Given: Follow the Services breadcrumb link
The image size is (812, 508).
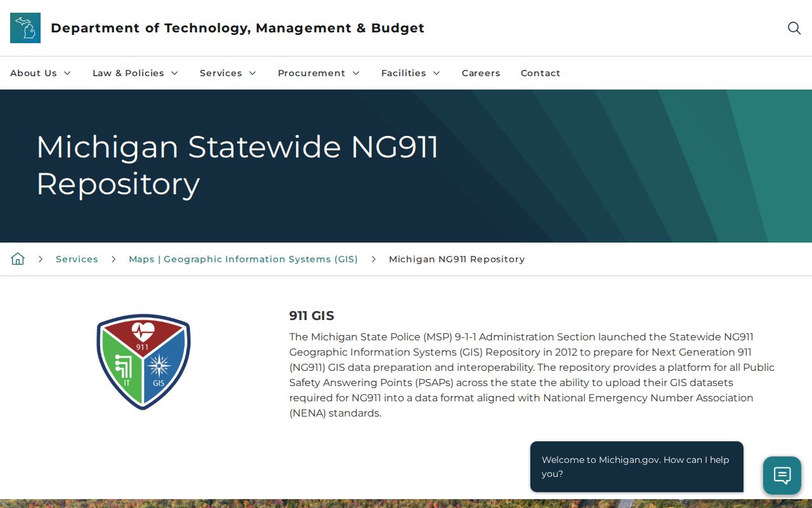Looking at the screenshot, I should [x=77, y=259].
